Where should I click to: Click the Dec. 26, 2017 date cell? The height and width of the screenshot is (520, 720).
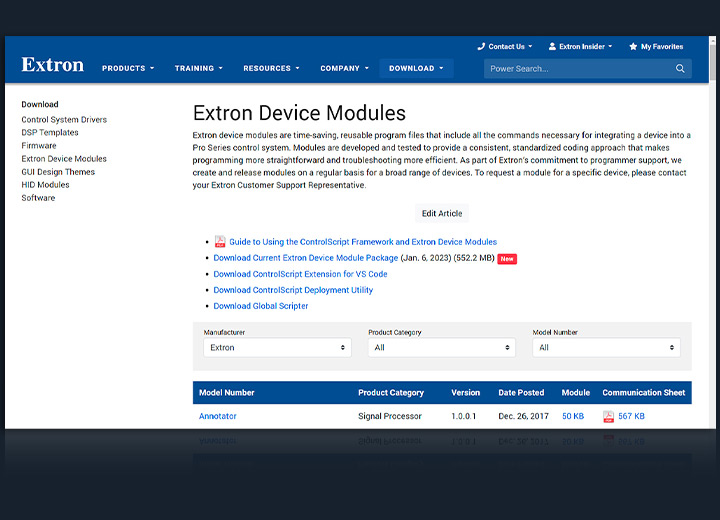[x=523, y=416]
